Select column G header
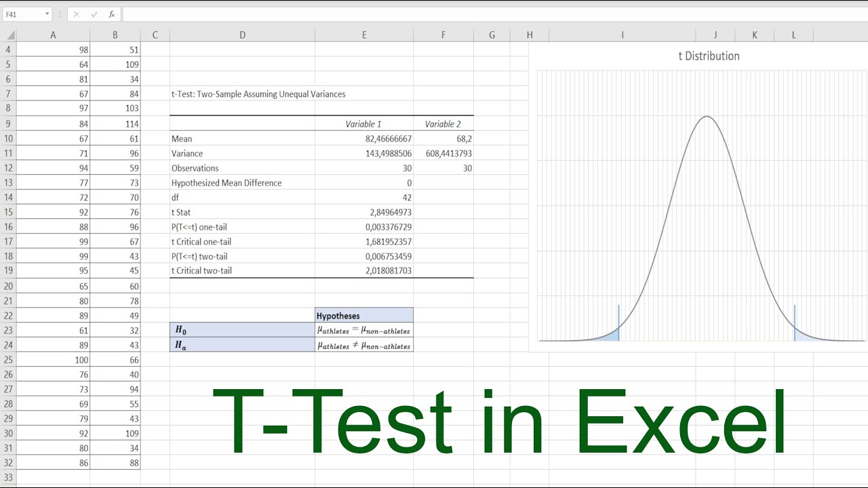Viewport: 868px width, 488px height. [492, 35]
